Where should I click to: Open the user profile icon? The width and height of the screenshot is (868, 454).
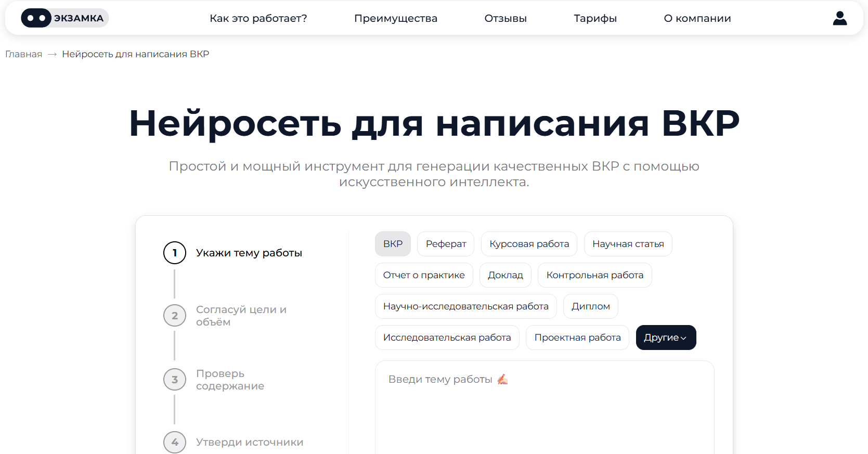pos(840,18)
